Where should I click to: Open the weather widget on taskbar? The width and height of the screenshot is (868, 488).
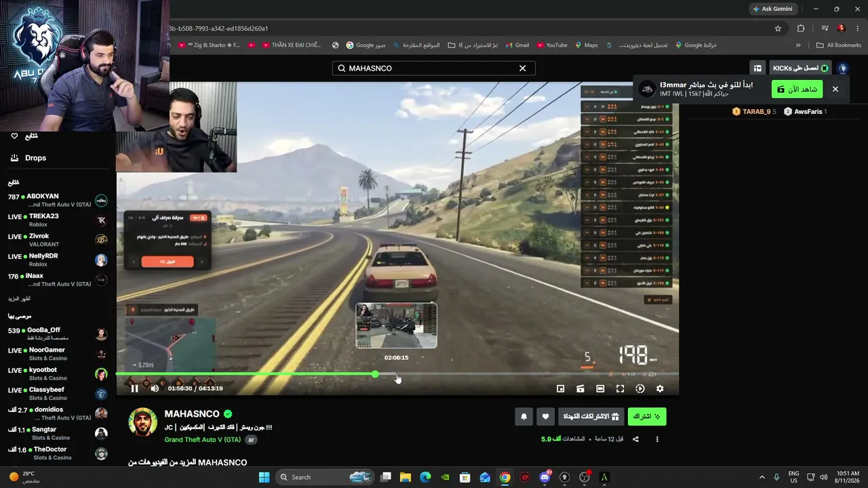[26, 477]
